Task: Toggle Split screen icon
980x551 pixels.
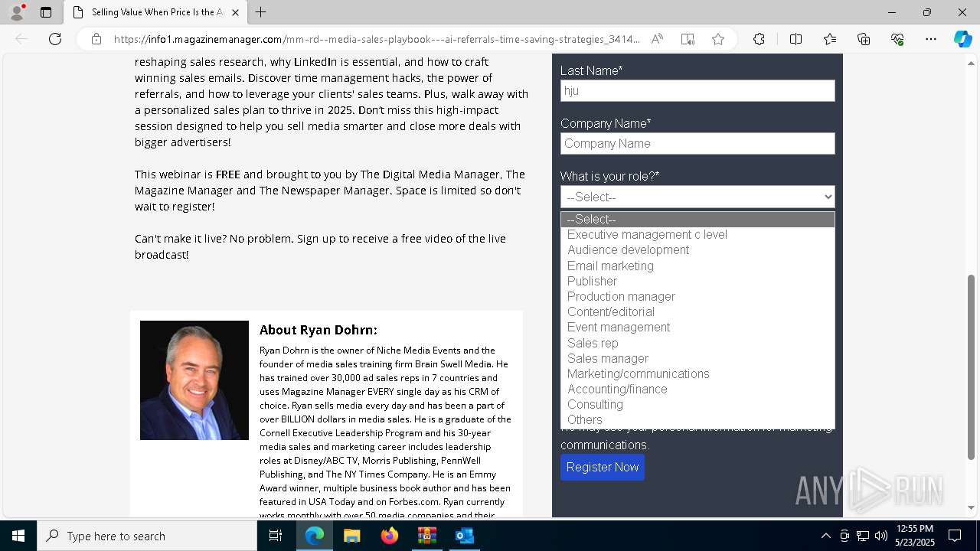Action: tap(795, 39)
